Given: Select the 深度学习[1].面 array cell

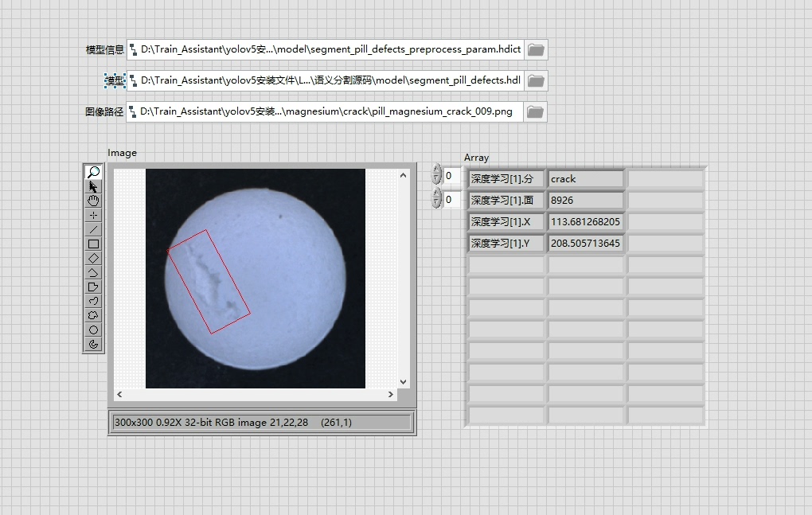Looking at the screenshot, I should pyautogui.click(x=506, y=201).
